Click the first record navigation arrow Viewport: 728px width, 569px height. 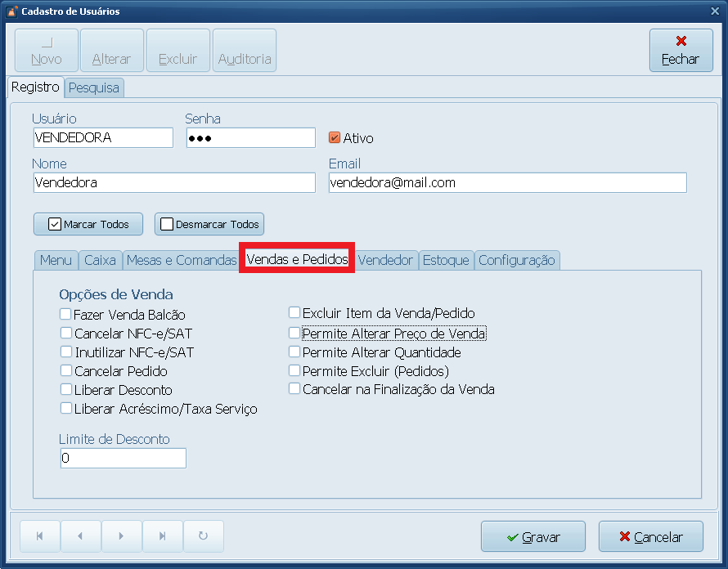coord(40,536)
